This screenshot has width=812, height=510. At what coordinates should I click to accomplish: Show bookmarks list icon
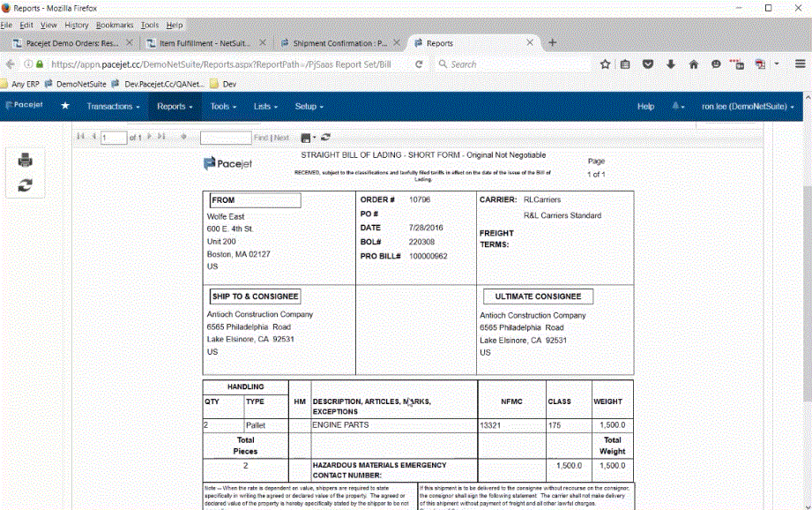(x=626, y=64)
